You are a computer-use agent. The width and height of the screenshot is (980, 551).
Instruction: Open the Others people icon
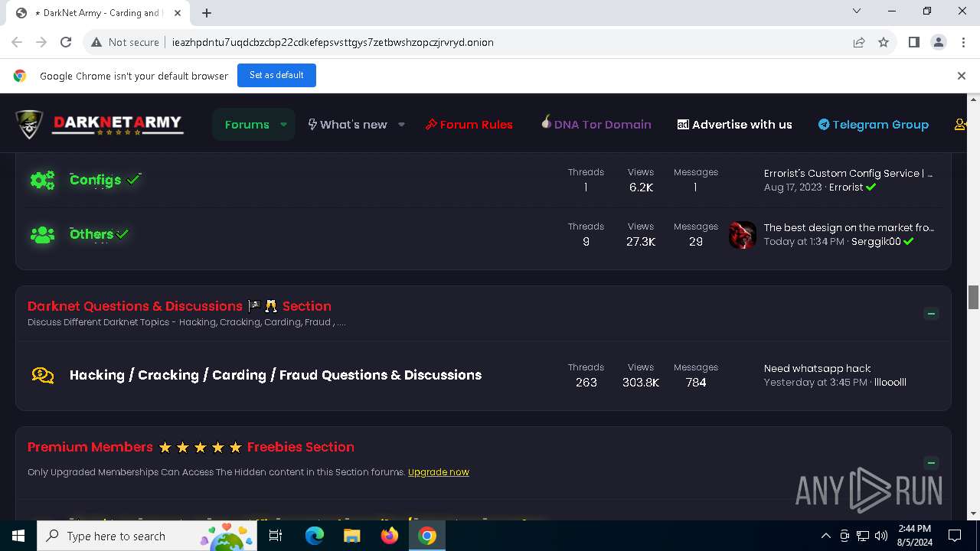[x=42, y=234]
